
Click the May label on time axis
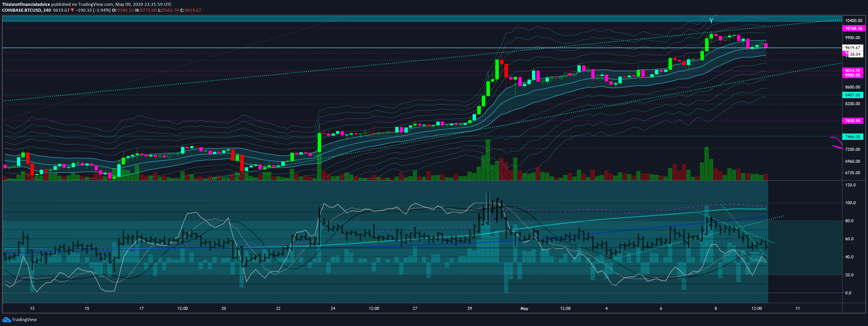(524, 308)
